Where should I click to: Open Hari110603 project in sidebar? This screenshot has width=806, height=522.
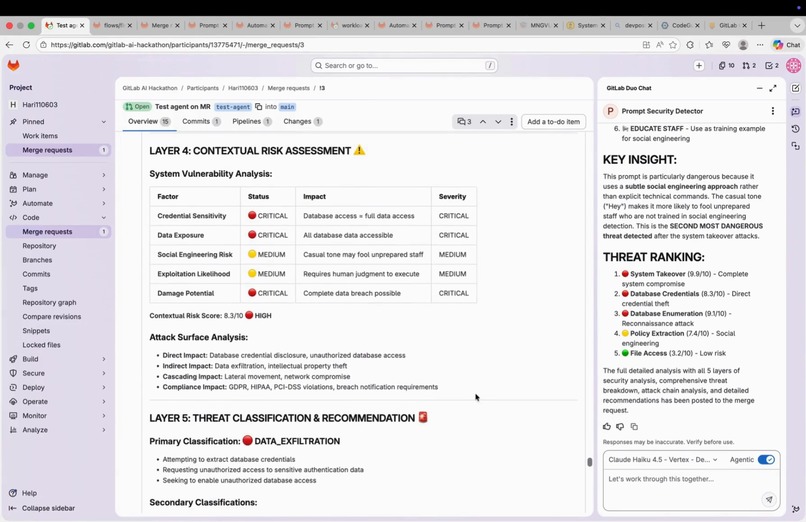click(x=58, y=105)
